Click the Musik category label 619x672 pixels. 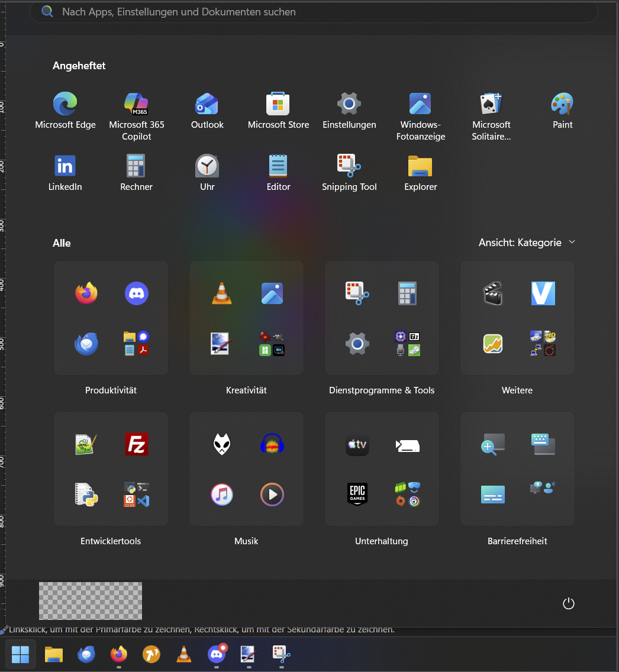(246, 541)
